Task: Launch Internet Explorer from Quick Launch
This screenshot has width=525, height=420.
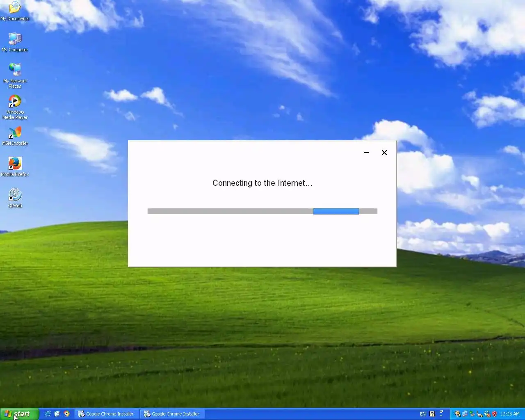Action: (x=48, y=414)
